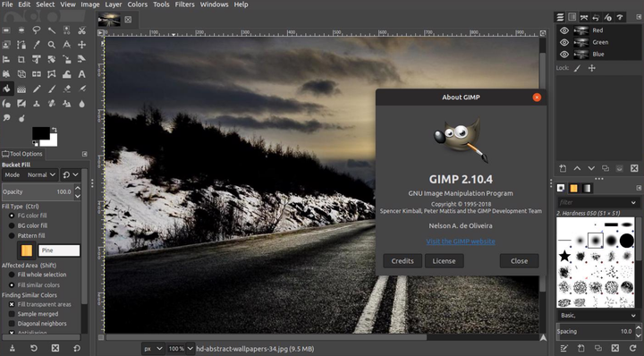The height and width of the screenshot is (356, 644).
Task: Select the Dodge/Burn tool
Action: pyautogui.click(x=21, y=118)
